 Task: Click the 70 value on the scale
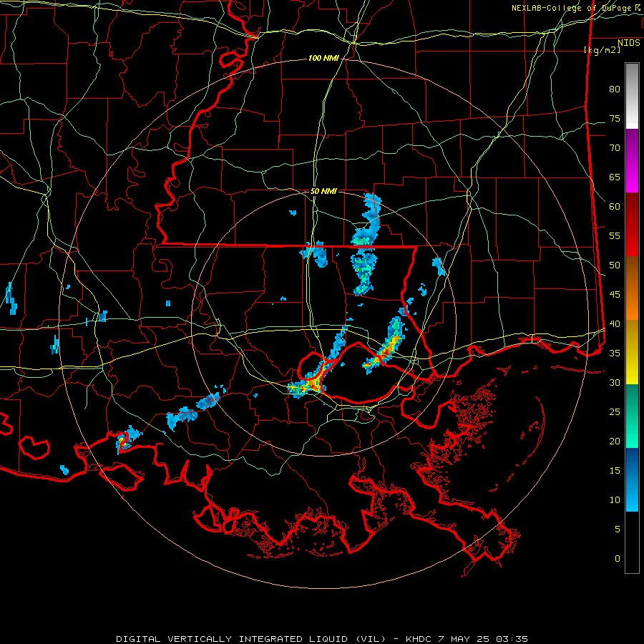click(x=615, y=148)
